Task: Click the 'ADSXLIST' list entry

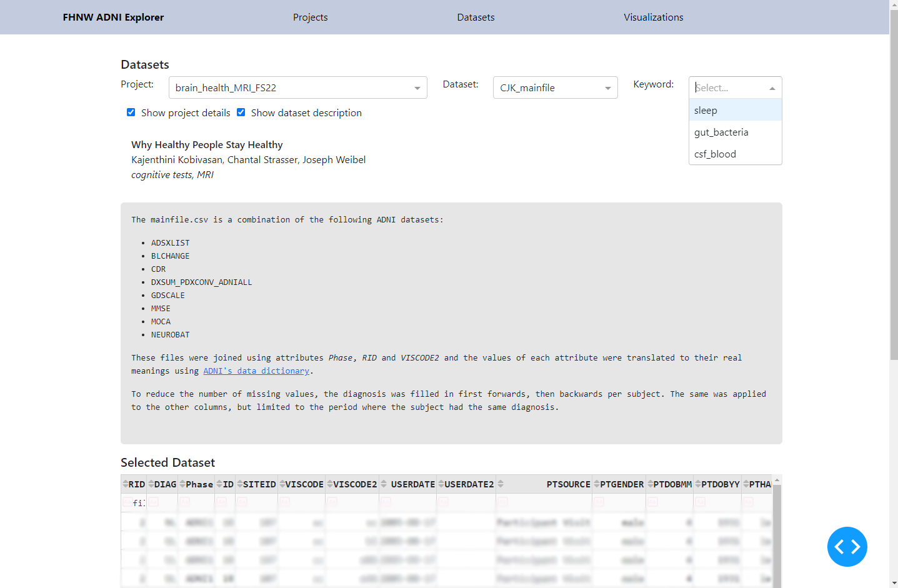Action: click(170, 243)
